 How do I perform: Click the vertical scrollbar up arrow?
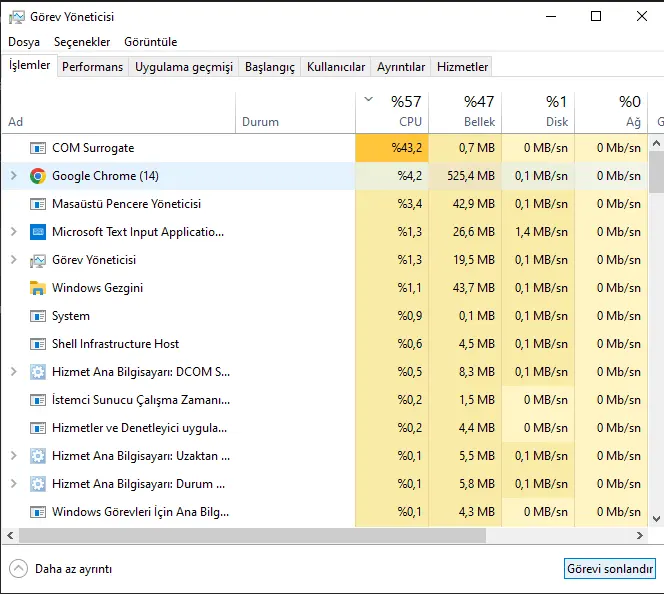[x=656, y=143]
